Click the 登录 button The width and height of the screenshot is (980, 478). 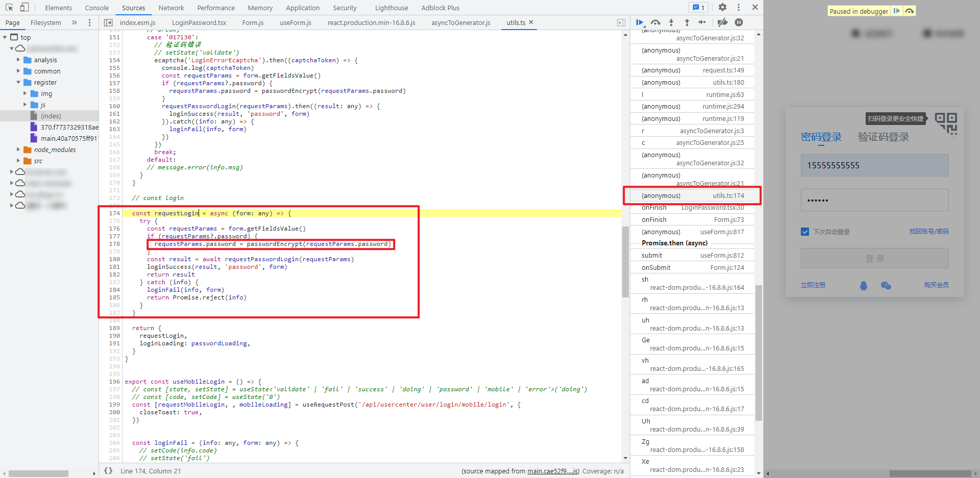pos(874,258)
